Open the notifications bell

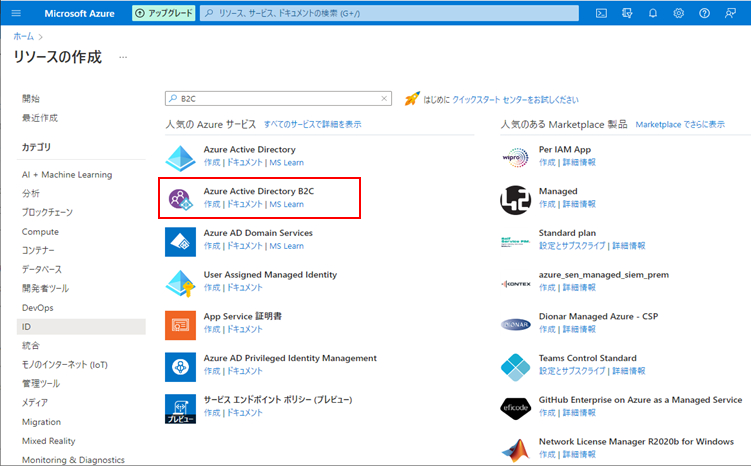click(x=653, y=13)
